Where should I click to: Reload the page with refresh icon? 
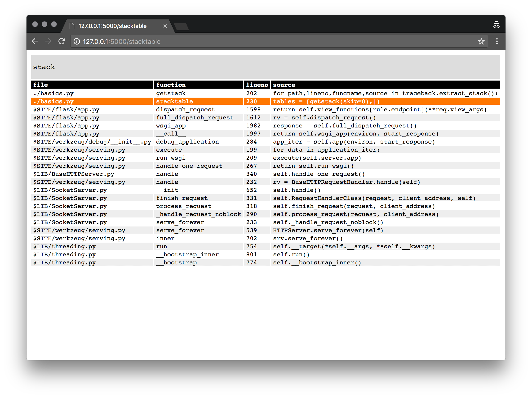pos(62,41)
